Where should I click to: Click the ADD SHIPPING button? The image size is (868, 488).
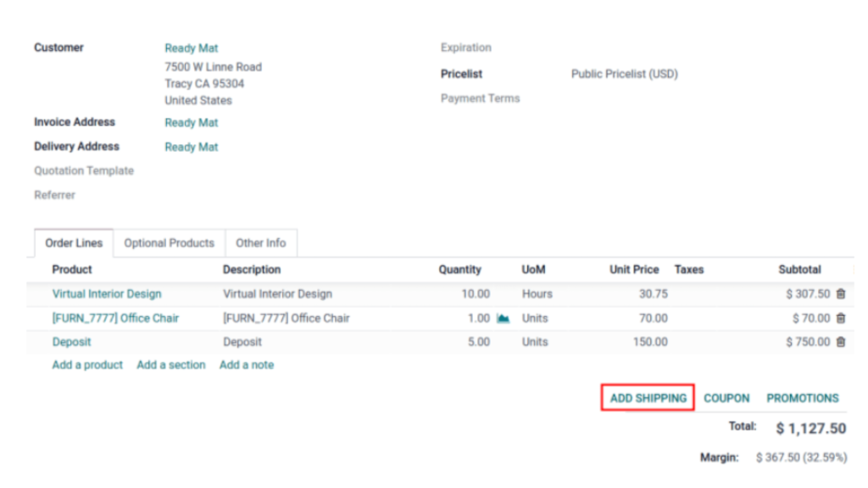click(648, 398)
